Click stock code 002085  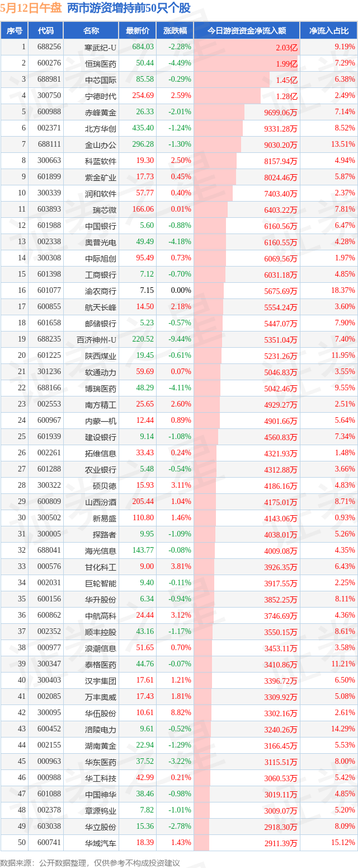point(49,697)
